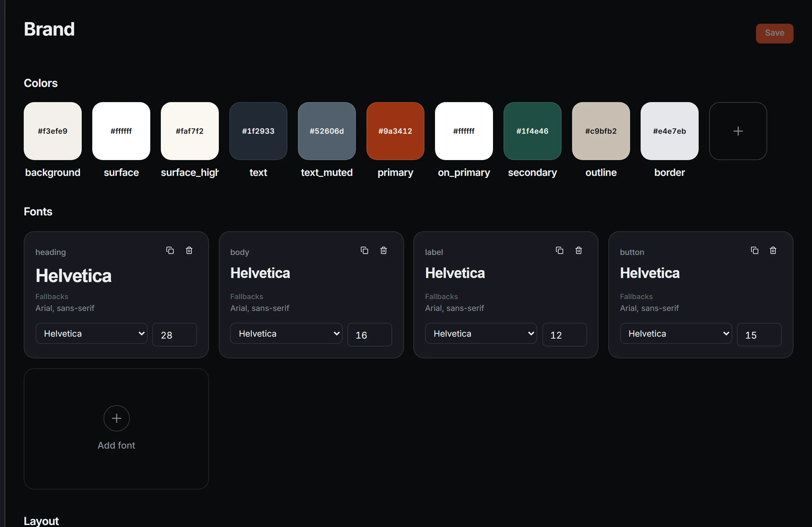
Task: Select the primary color swatch #9a3412
Action: click(395, 131)
